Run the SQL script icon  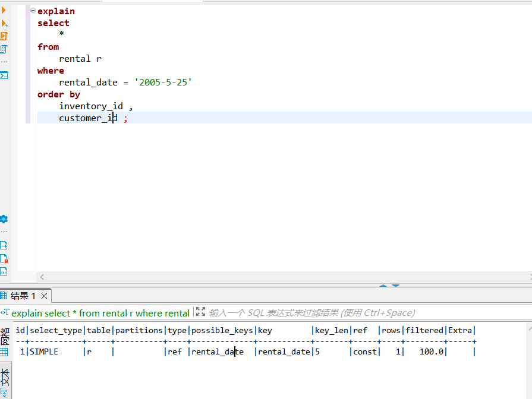point(4,36)
